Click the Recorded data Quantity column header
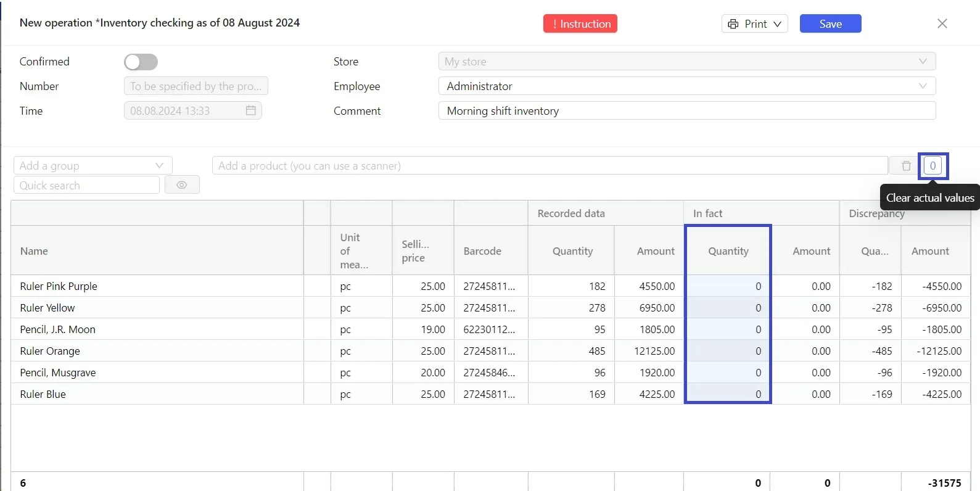This screenshot has height=491, width=980. click(572, 251)
